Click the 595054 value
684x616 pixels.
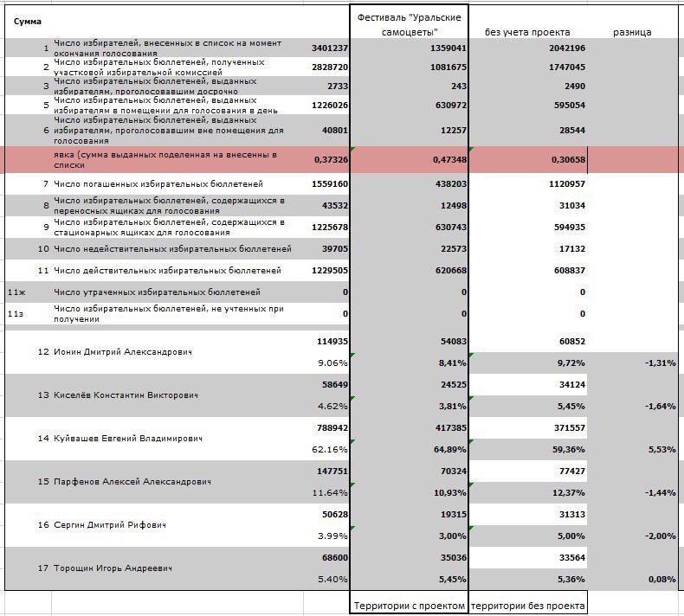[x=570, y=105]
